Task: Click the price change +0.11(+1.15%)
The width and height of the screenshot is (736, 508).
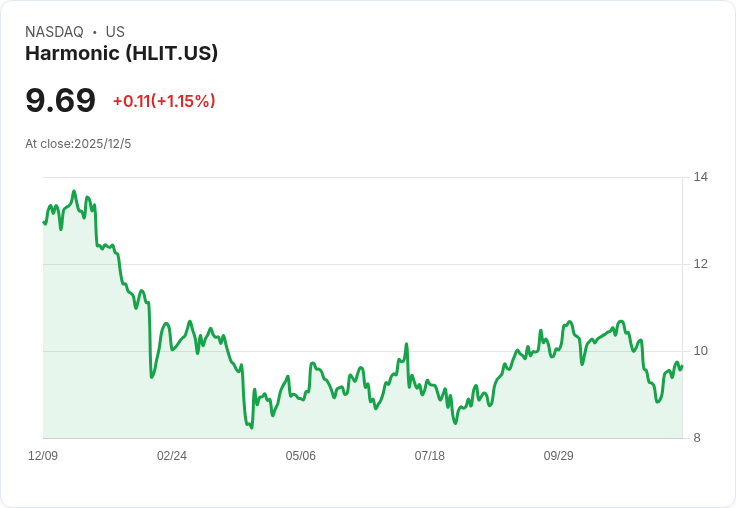Action: [x=164, y=101]
